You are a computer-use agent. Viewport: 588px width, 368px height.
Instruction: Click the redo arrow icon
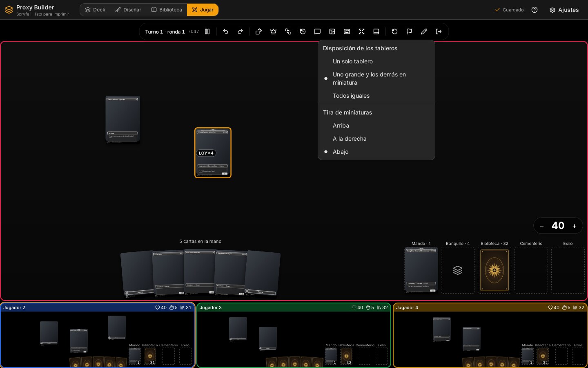pyautogui.click(x=240, y=31)
